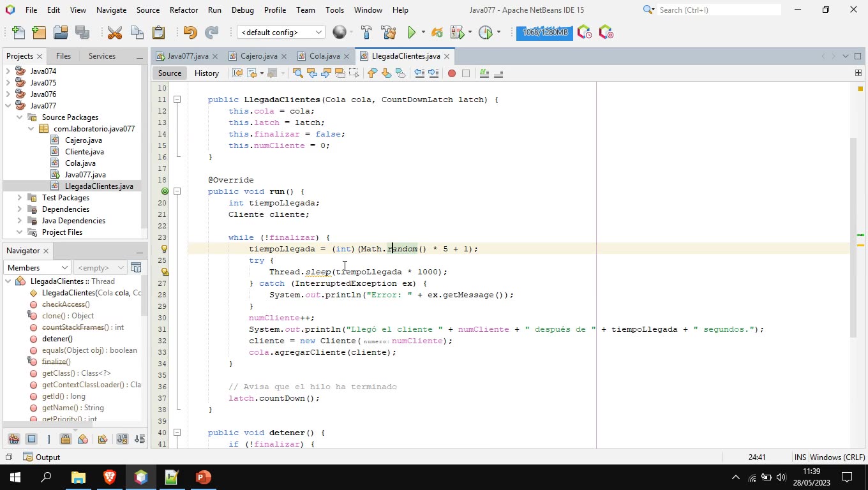Run the project with the green Run icon
The height and width of the screenshot is (490, 868).
[x=412, y=31]
